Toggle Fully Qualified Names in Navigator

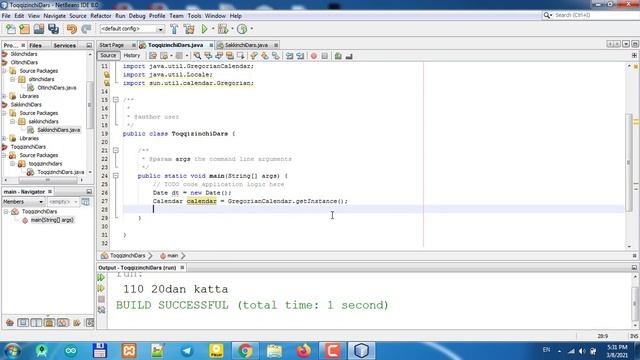pos(77,323)
